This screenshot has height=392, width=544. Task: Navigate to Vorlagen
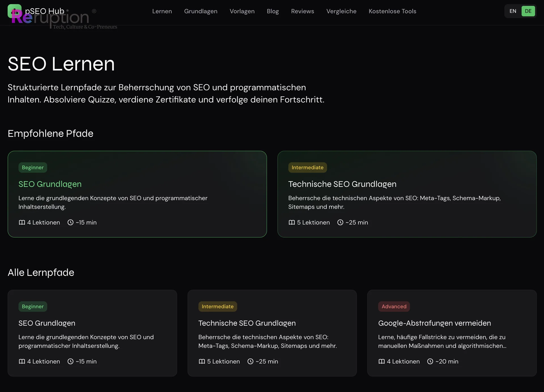pyautogui.click(x=242, y=11)
